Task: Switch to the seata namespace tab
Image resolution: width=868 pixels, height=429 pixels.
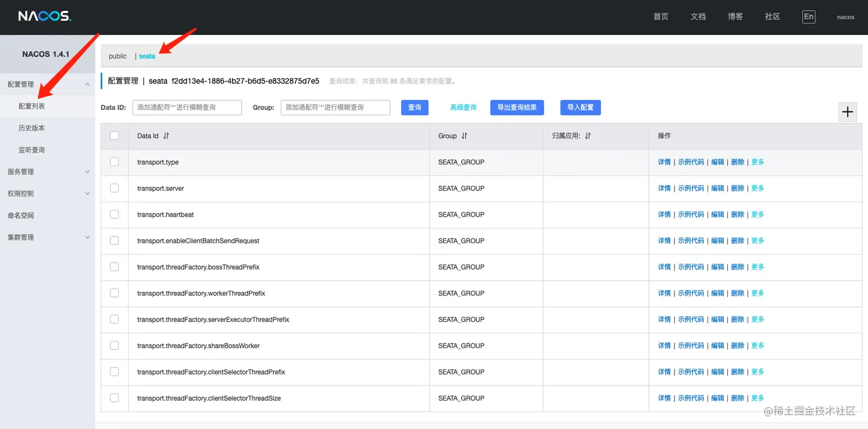Action: 147,56
